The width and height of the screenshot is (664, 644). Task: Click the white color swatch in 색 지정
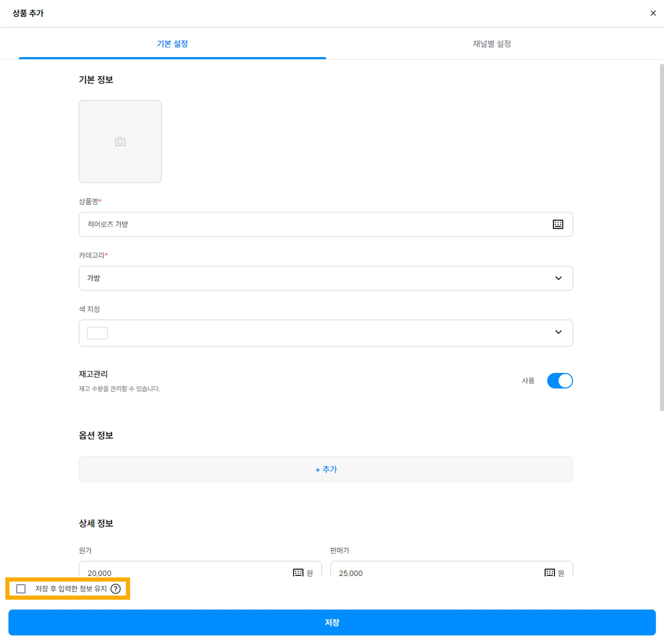click(98, 333)
